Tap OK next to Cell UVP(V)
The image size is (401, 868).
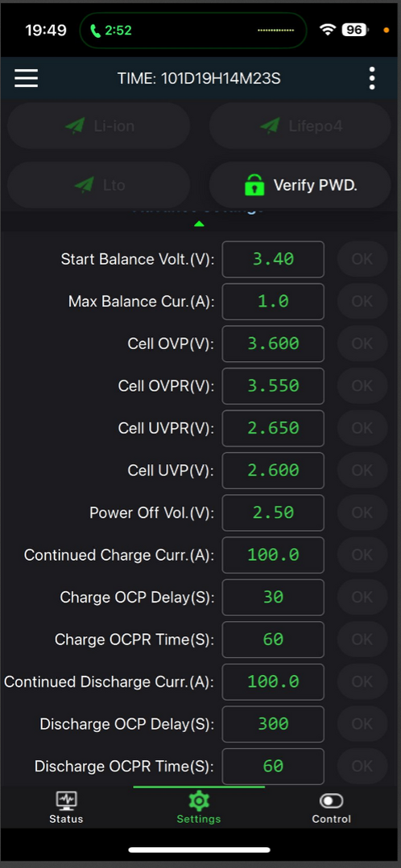pos(362,470)
